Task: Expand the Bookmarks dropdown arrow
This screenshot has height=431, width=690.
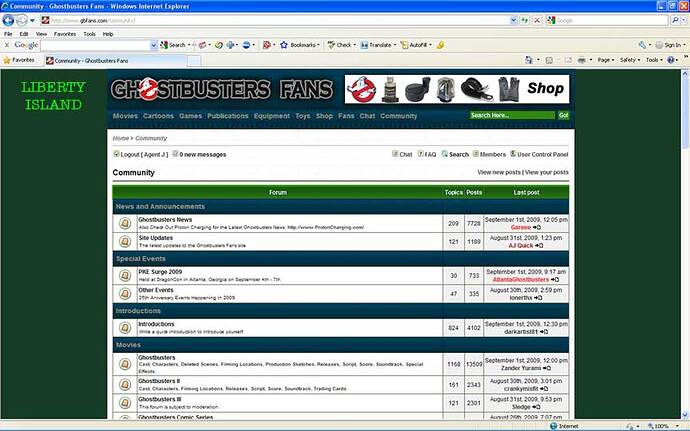Action: tap(318, 45)
